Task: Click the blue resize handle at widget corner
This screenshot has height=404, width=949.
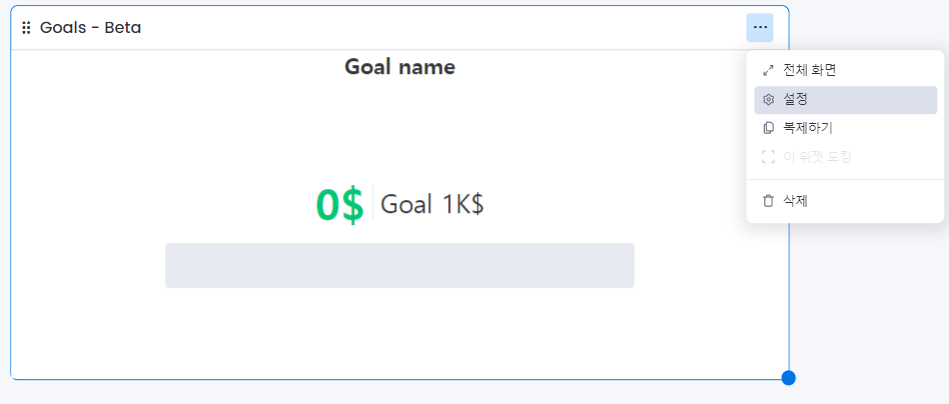Action: [788, 378]
